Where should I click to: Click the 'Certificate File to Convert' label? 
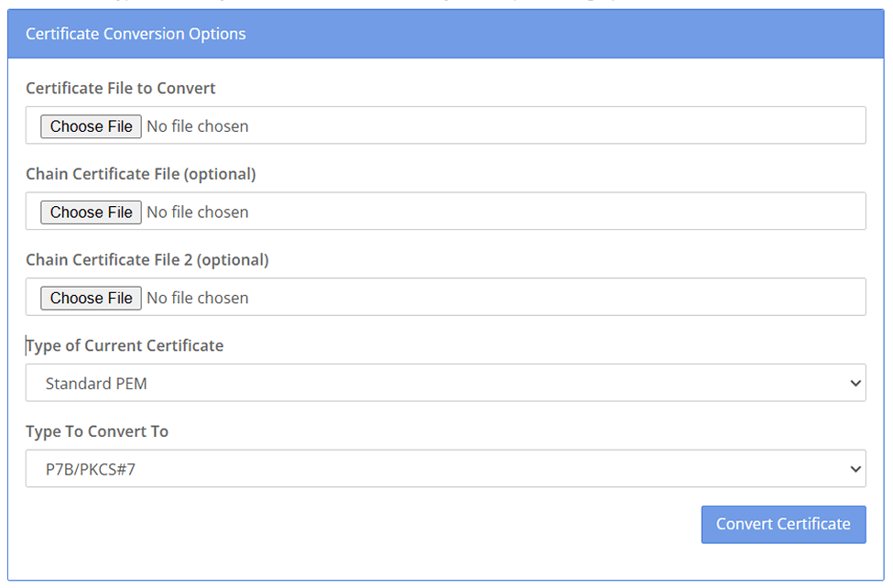(x=121, y=88)
